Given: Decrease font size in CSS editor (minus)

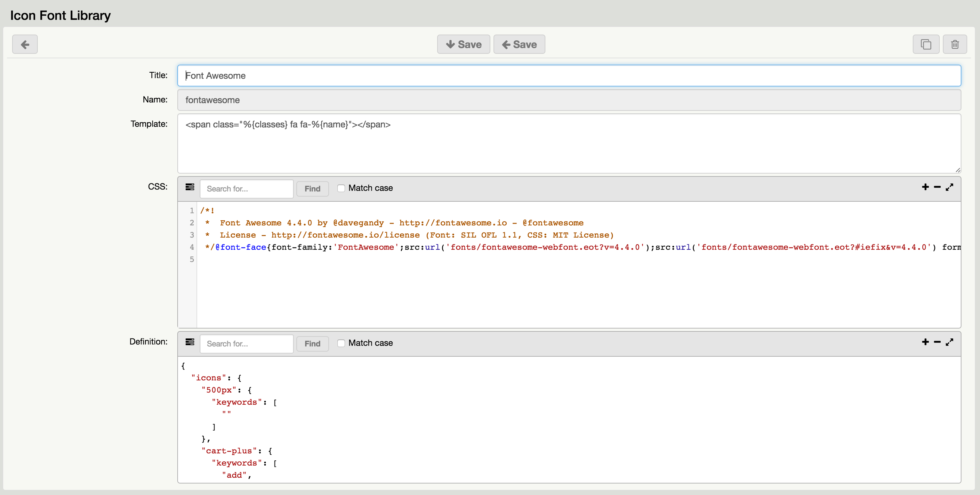Looking at the screenshot, I should [937, 187].
